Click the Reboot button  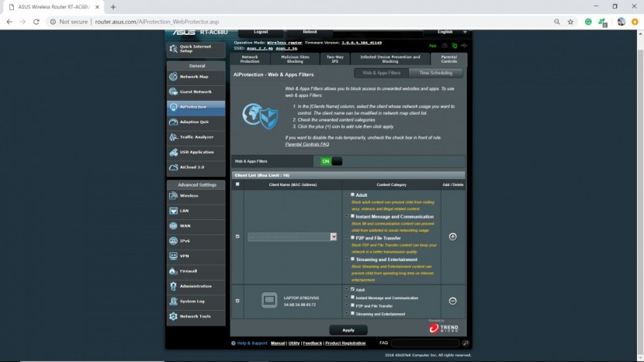point(310,32)
